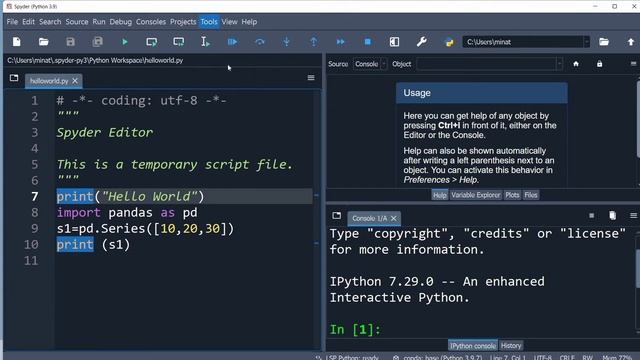Open the Source Console dropdown
The height and width of the screenshot is (360, 640).
pyautogui.click(x=370, y=64)
